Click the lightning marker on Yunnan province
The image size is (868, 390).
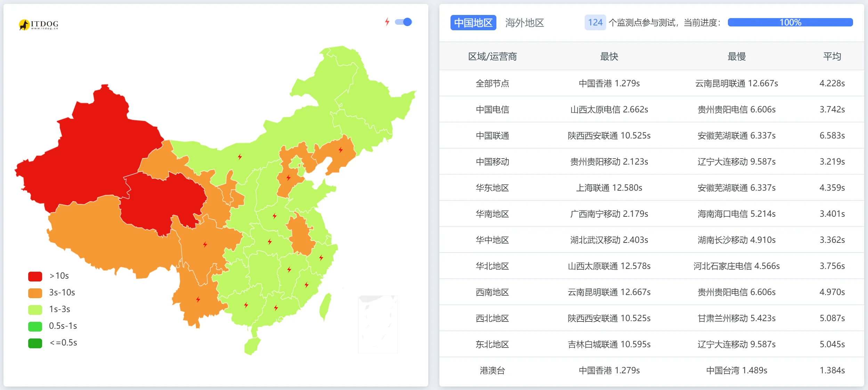pos(198,300)
